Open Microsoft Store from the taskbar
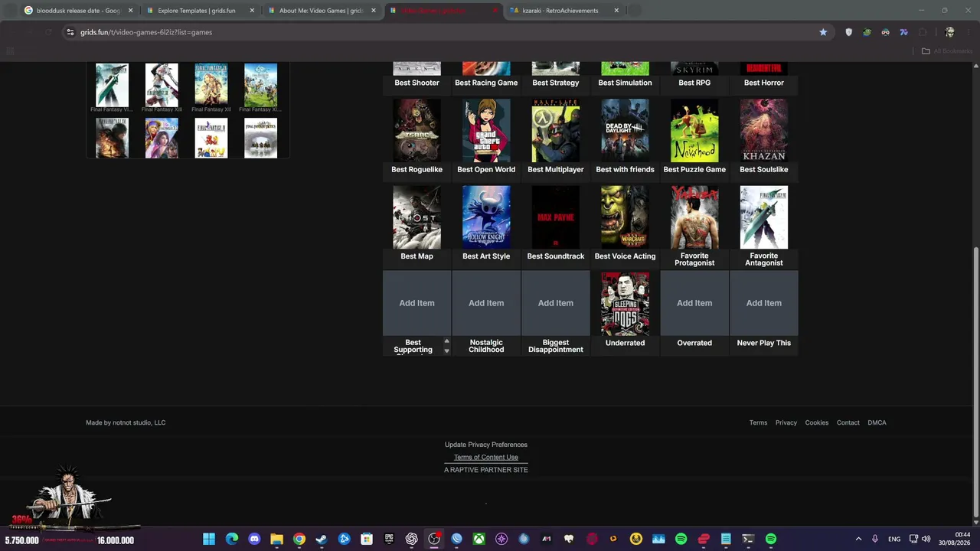 point(367,539)
